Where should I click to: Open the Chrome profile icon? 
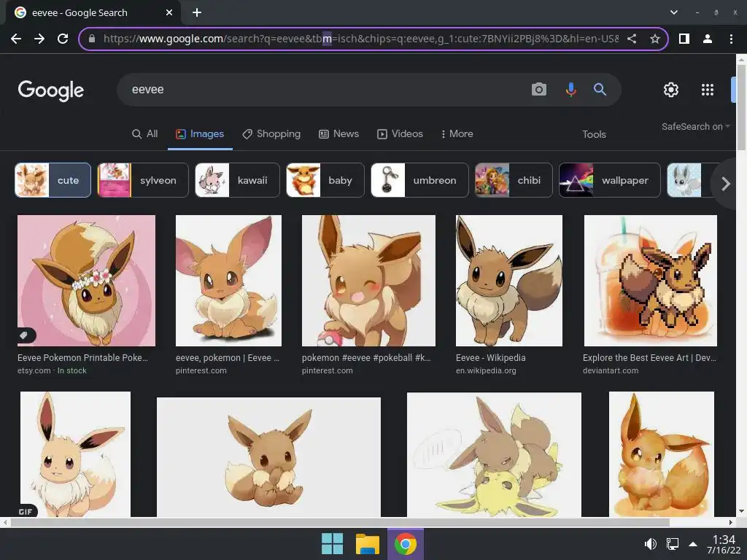[x=708, y=39]
